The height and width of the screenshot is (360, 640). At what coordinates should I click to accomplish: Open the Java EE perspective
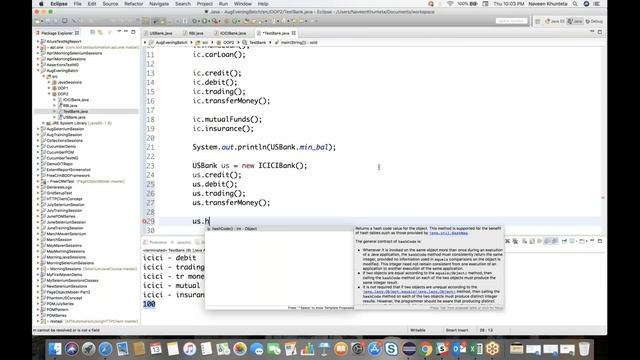[554, 21]
